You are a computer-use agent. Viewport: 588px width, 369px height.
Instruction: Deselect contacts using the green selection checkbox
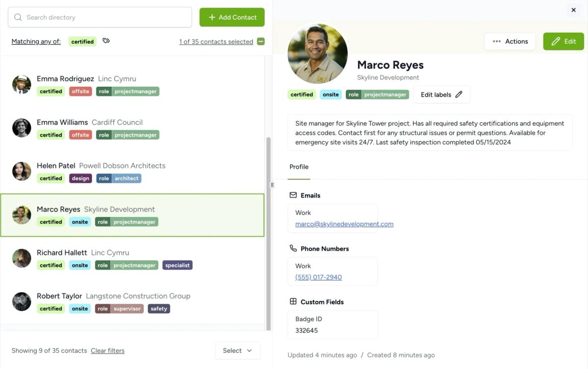260,41
